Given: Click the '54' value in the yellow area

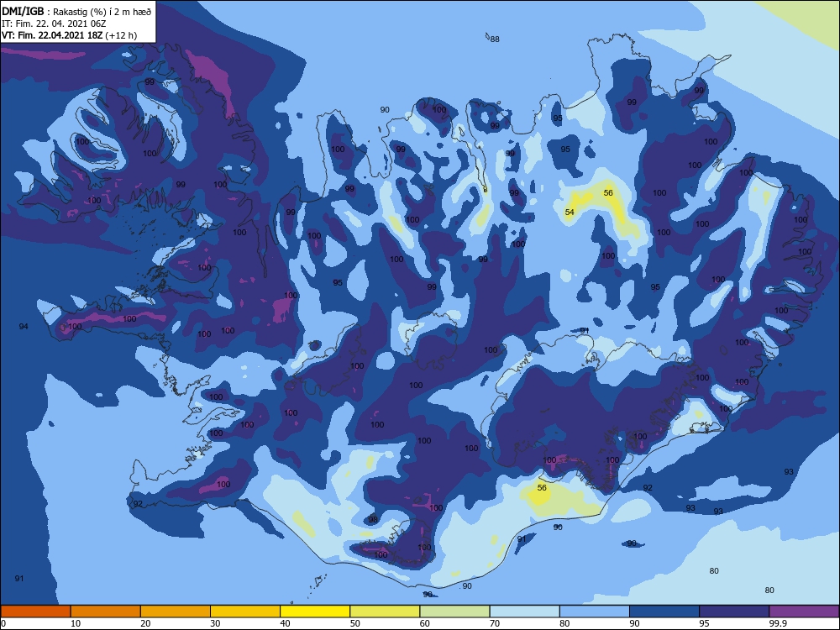Looking at the screenshot, I should coord(570,213).
